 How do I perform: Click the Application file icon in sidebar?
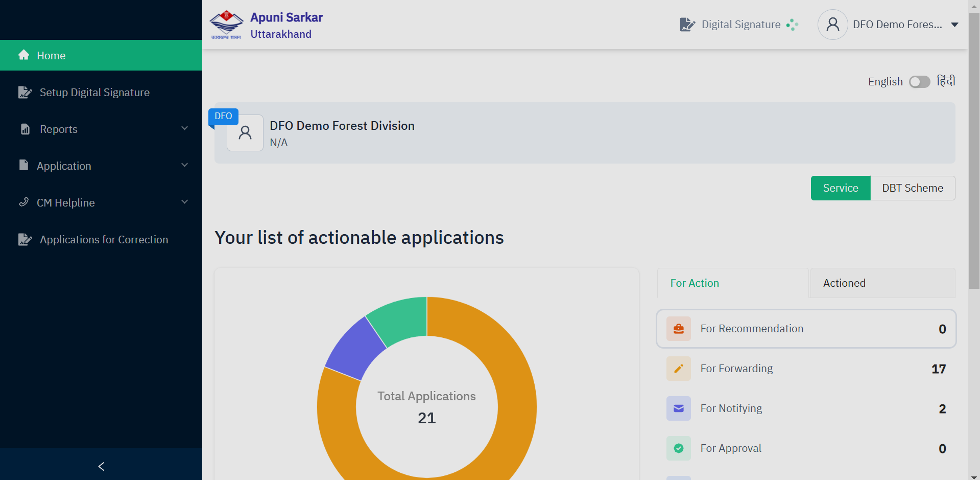23,165
